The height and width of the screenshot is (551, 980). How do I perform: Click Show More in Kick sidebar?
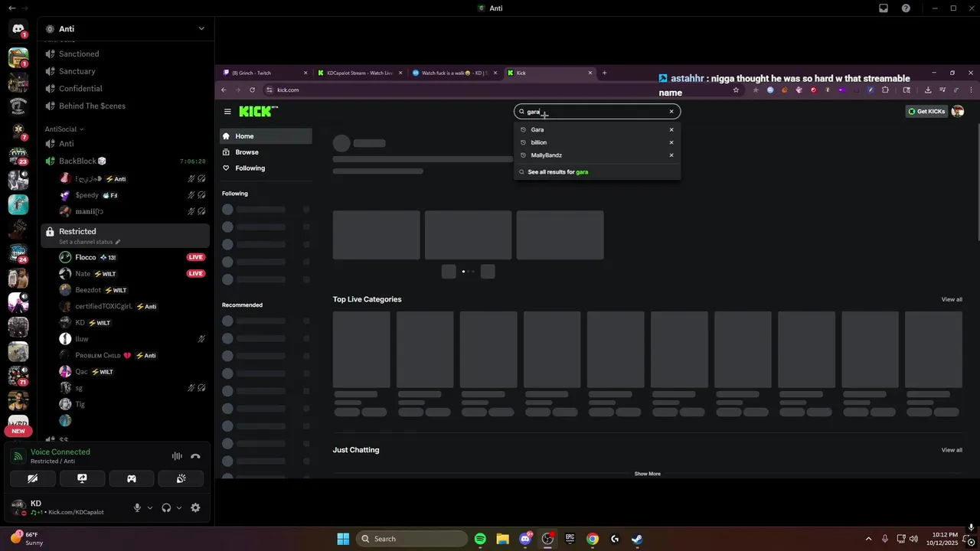pyautogui.click(x=647, y=474)
